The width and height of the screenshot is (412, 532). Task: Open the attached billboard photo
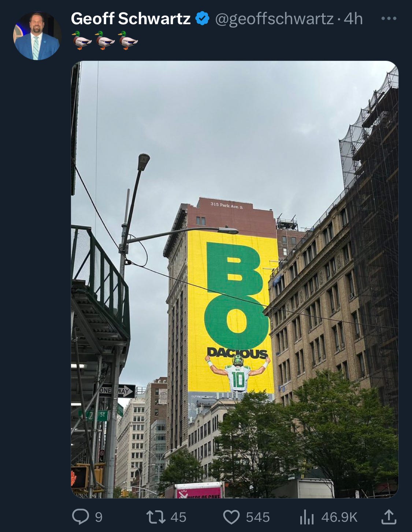[x=234, y=279]
